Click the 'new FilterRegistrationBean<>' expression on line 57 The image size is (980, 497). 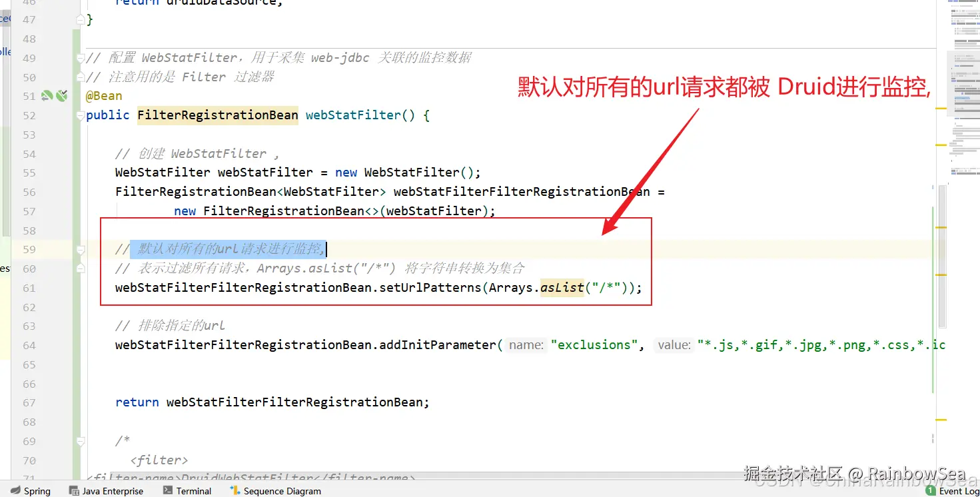point(276,211)
